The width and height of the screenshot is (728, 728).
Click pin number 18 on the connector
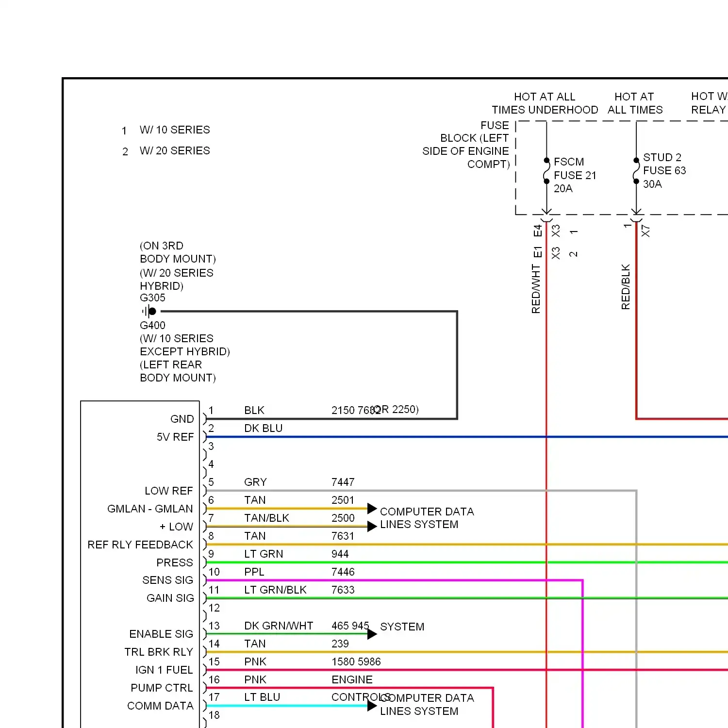(214, 715)
